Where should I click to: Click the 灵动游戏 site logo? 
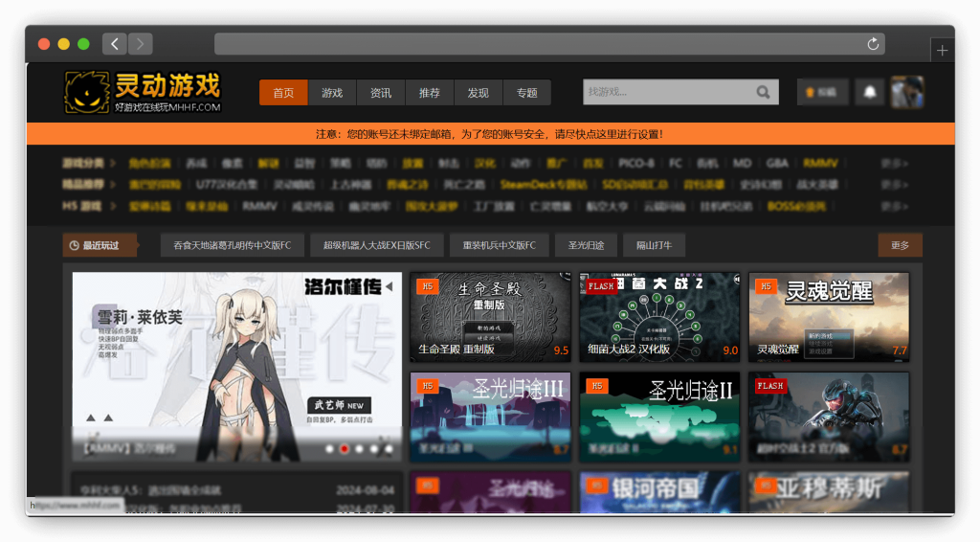pos(144,92)
